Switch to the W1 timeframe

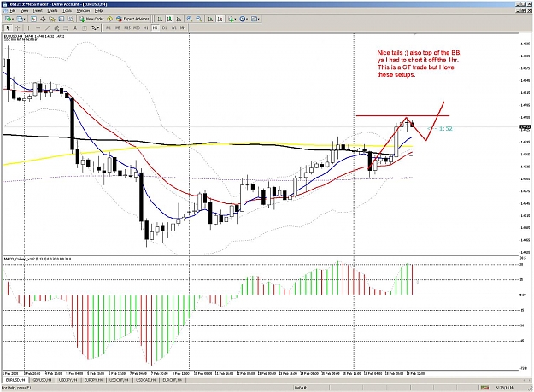[x=173, y=28]
